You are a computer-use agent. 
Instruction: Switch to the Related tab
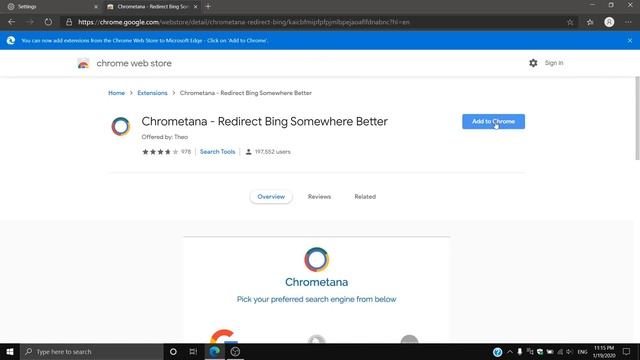(x=365, y=197)
